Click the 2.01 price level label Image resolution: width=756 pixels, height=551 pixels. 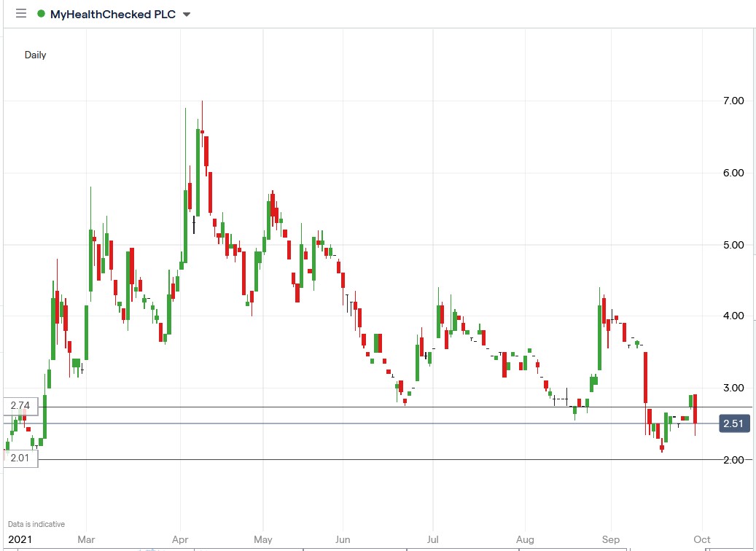point(20,457)
